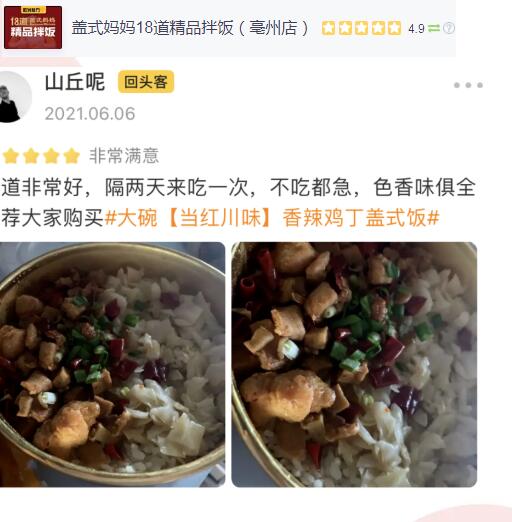Open reviewer name 山丘呢

(x=75, y=82)
